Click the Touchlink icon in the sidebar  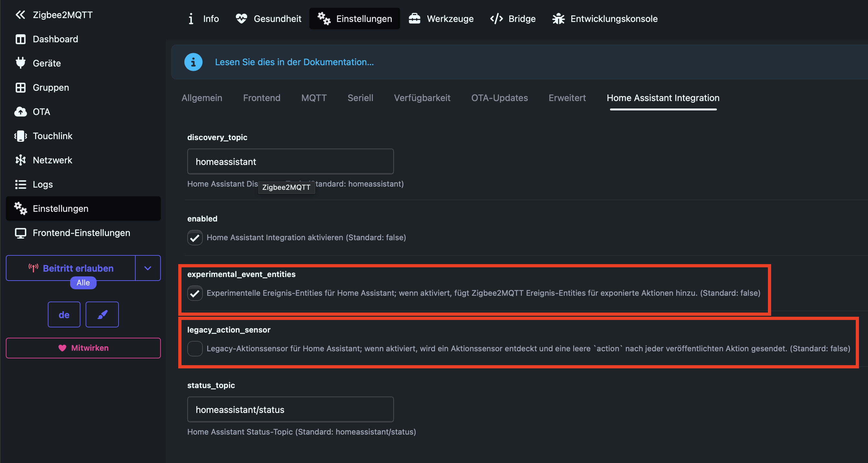pos(20,136)
